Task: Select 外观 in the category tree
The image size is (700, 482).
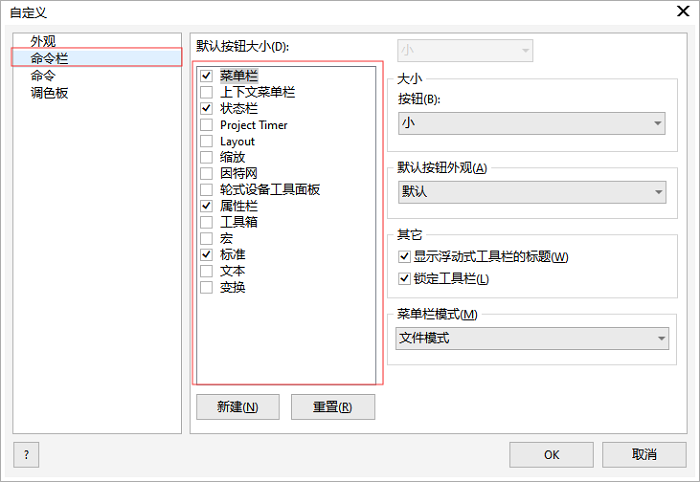Action: point(43,41)
